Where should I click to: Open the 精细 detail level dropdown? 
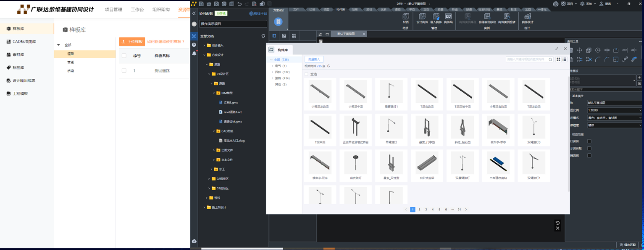pos(614,125)
